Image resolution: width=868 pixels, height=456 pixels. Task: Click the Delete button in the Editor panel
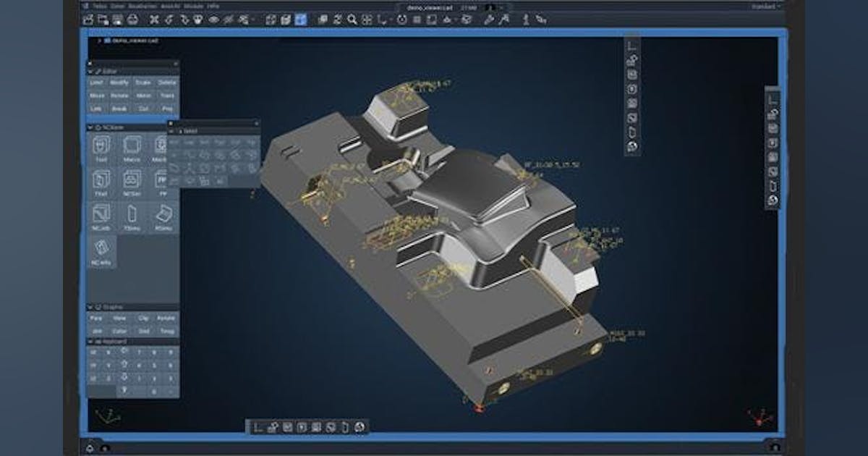tap(166, 82)
